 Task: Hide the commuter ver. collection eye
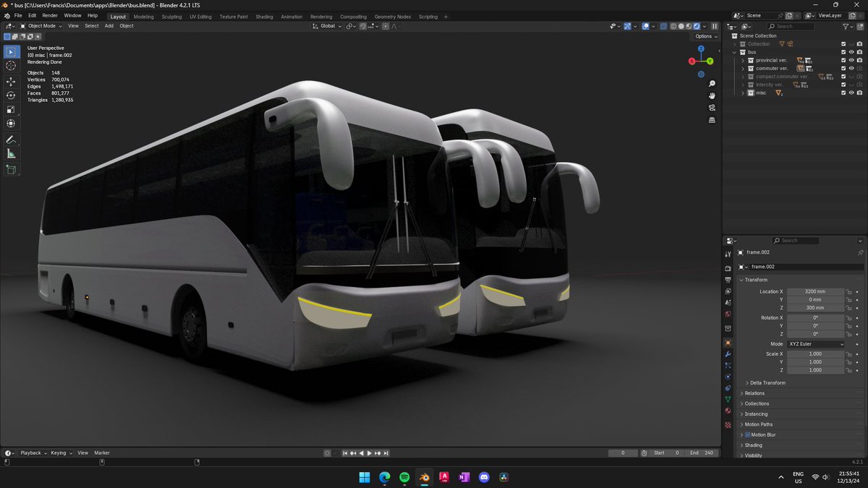(851, 68)
